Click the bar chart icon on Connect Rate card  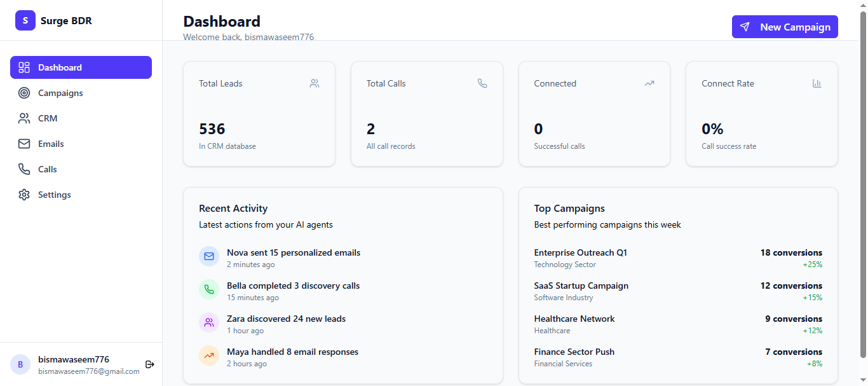point(817,83)
